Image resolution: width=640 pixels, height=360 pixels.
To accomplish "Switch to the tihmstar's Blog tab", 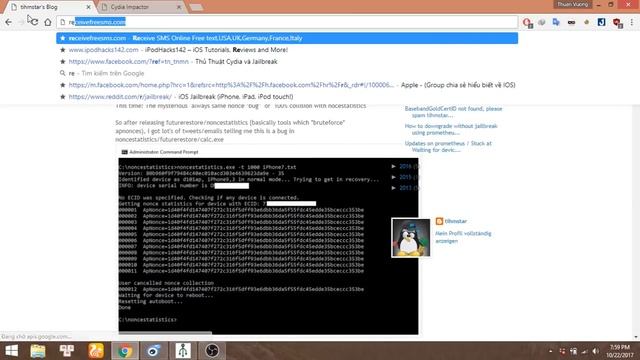I will pos(48,7).
